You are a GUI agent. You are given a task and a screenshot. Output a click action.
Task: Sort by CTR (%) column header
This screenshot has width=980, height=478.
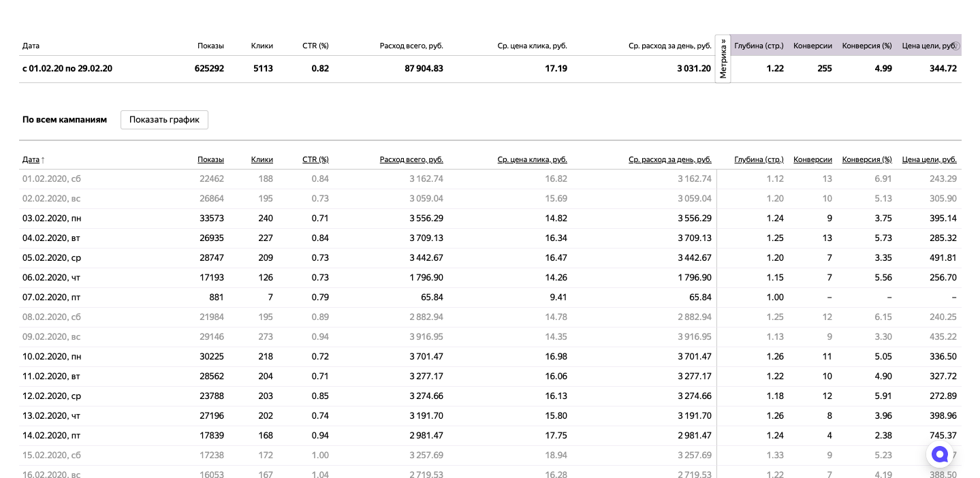315,159
